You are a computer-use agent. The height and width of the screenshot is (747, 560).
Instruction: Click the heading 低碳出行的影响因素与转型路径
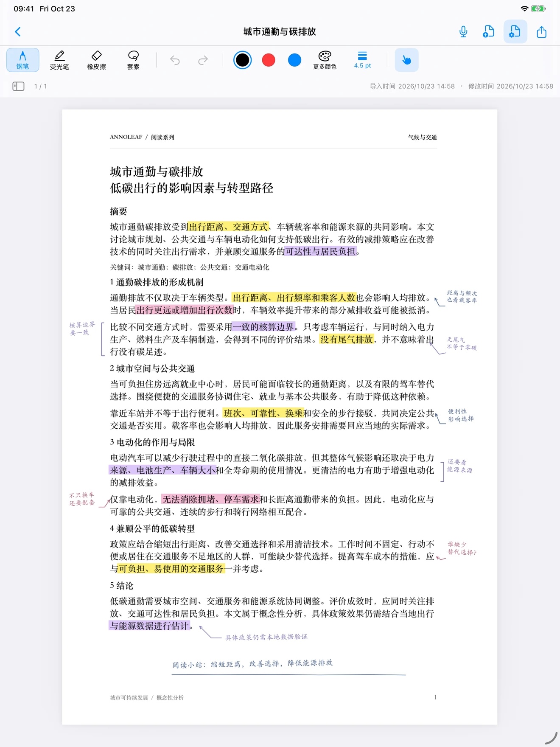tap(191, 188)
